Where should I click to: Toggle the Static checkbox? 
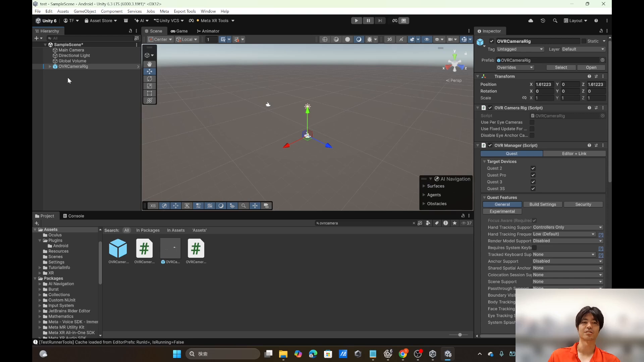[584, 41]
